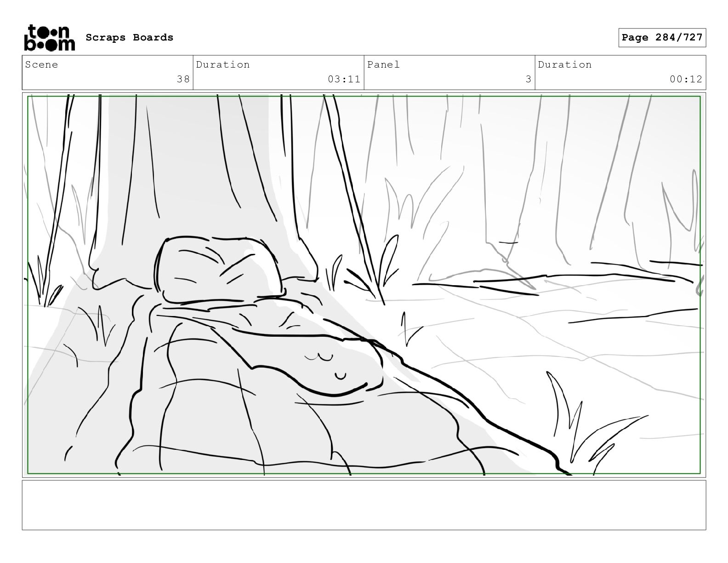Click the scene number '38'

tap(183, 79)
